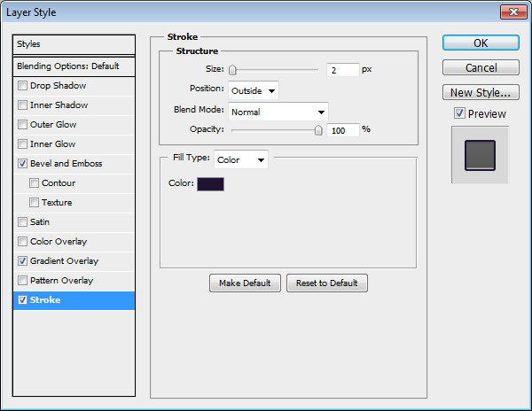Confirm with the OK button
The image size is (532, 411).
pos(481,43)
